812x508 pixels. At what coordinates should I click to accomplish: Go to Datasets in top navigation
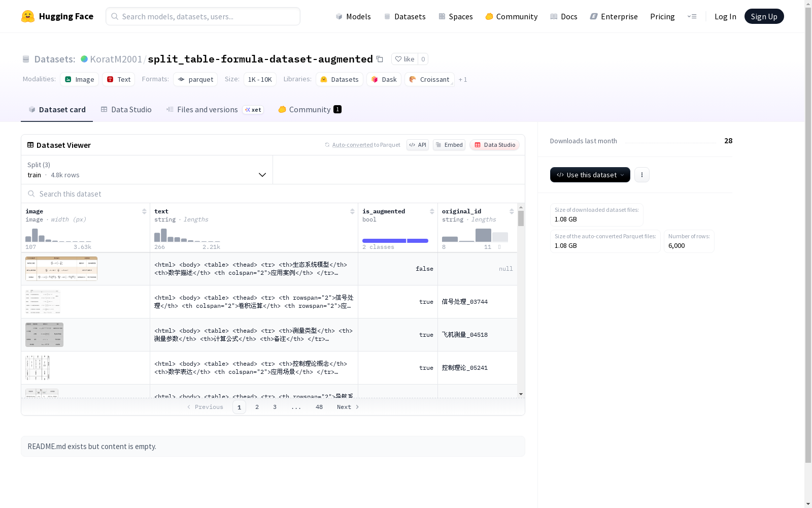(404, 16)
